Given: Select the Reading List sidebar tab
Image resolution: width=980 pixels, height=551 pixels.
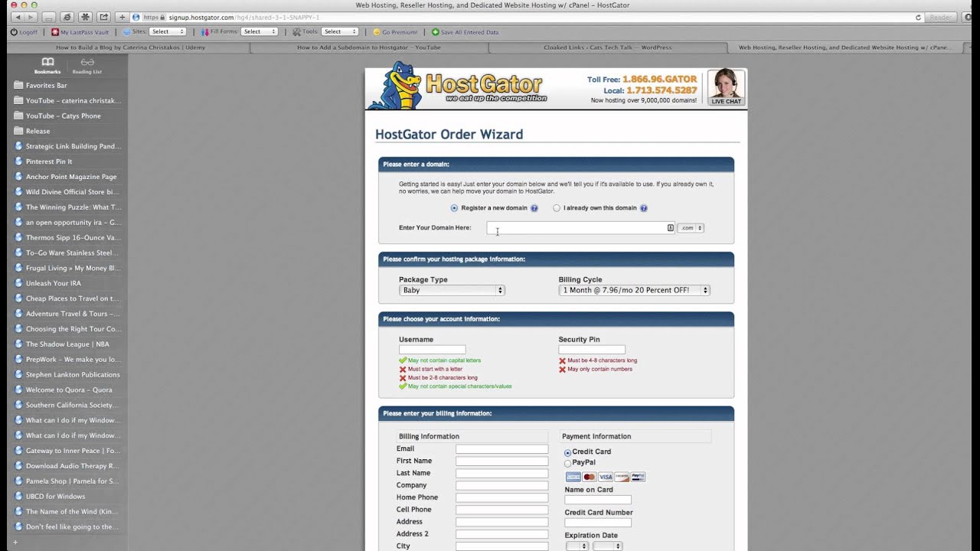Looking at the screenshot, I should coord(87,66).
